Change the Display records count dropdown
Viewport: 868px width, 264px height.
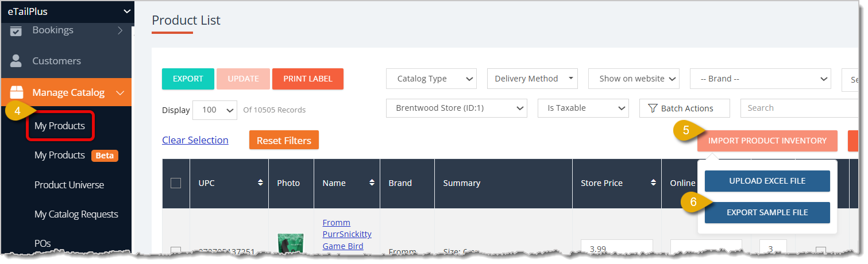pos(215,110)
